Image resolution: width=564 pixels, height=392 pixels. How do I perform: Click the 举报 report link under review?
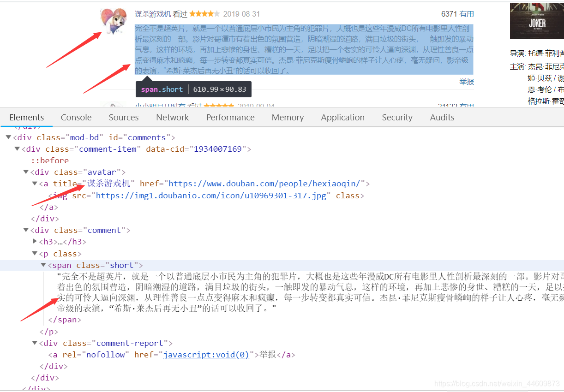(x=467, y=82)
